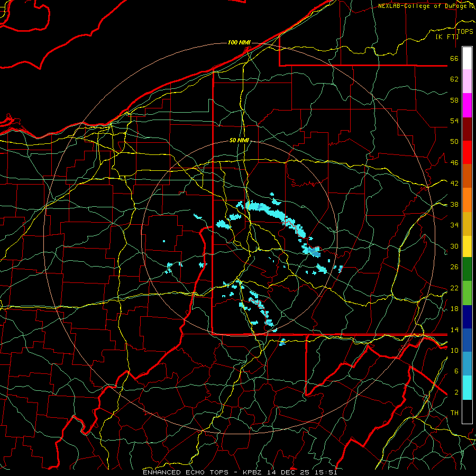Click the 58 legend value
Viewport: 476px width, 476px height.
pyautogui.click(x=454, y=100)
